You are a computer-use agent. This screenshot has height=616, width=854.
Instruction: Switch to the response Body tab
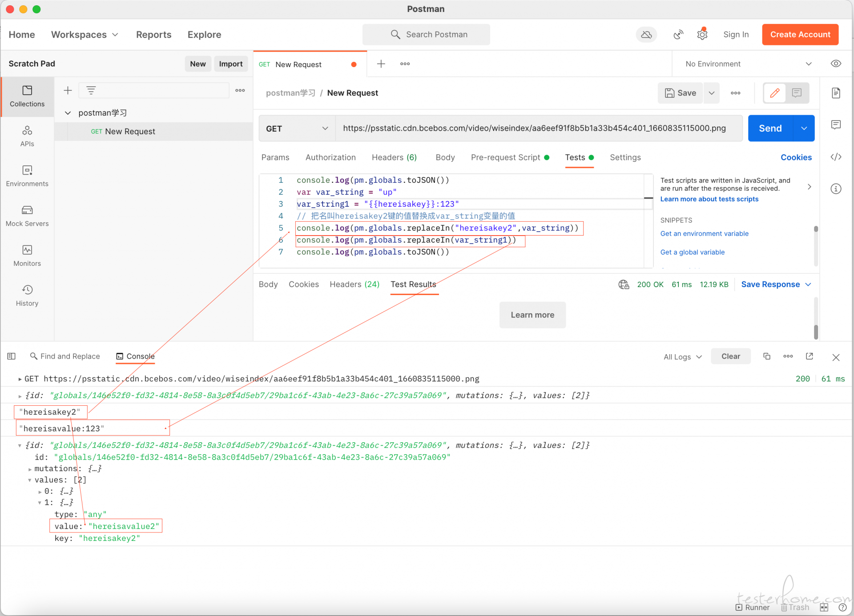pyautogui.click(x=268, y=284)
